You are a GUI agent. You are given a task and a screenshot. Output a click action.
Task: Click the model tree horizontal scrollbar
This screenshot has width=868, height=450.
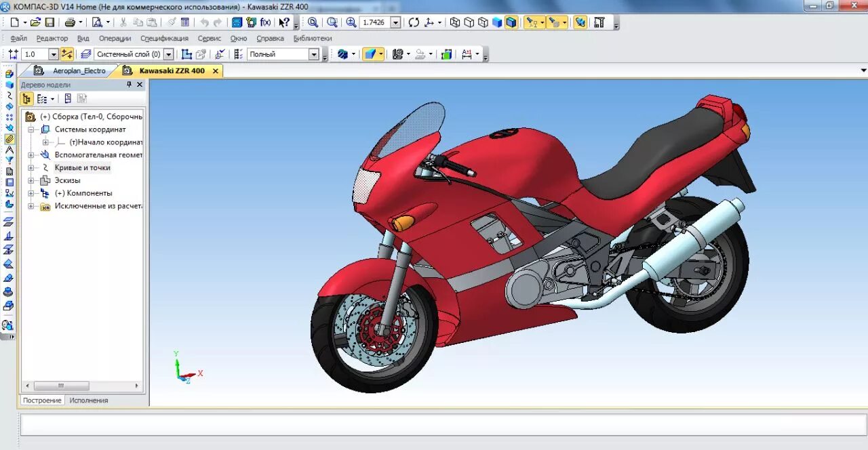tap(62, 386)
